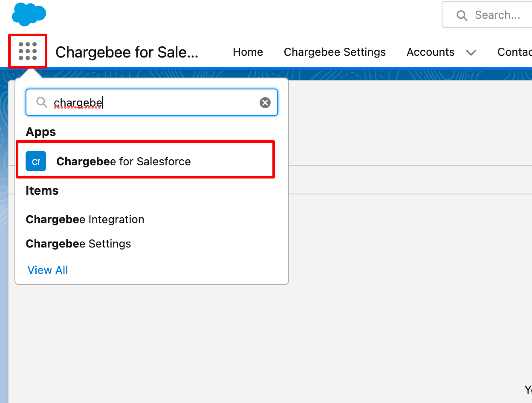Open the Contacts tab

515,52
